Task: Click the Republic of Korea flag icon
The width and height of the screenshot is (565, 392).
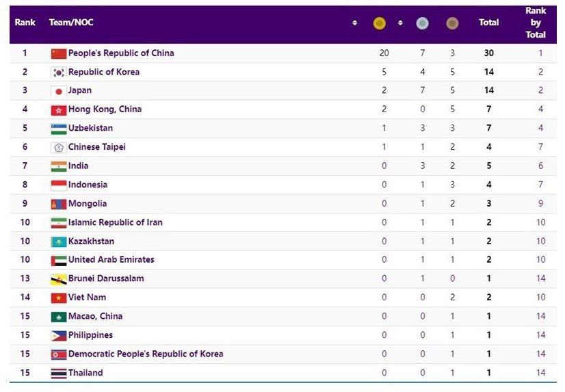Action: 58,73
